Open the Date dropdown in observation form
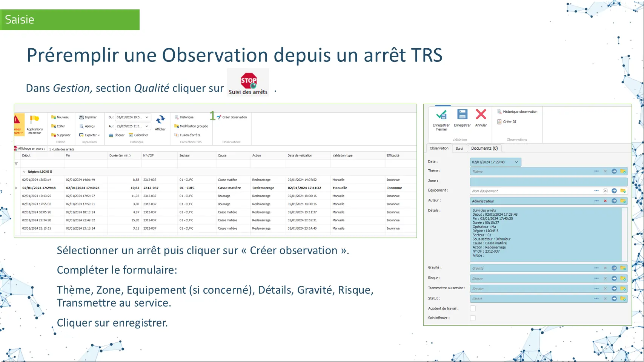Screen dimensions: 644x362 click(x=516, y=162)
